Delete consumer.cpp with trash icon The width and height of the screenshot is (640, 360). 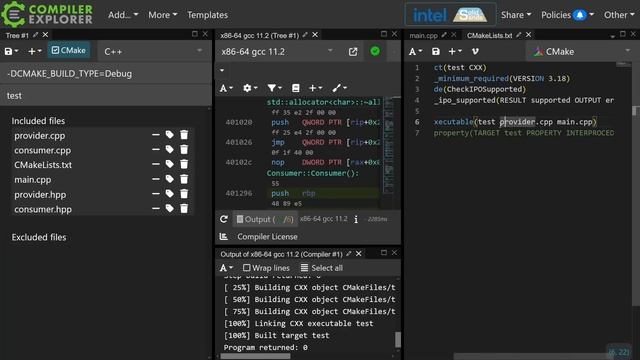pyautogui.click(x=184, y=149)
